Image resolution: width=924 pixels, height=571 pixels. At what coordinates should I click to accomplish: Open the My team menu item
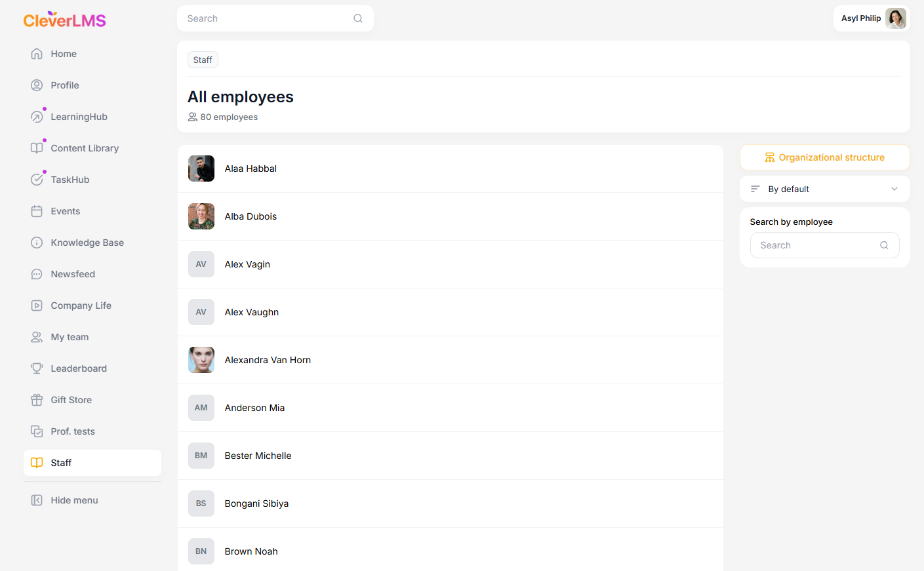point(70,337)
